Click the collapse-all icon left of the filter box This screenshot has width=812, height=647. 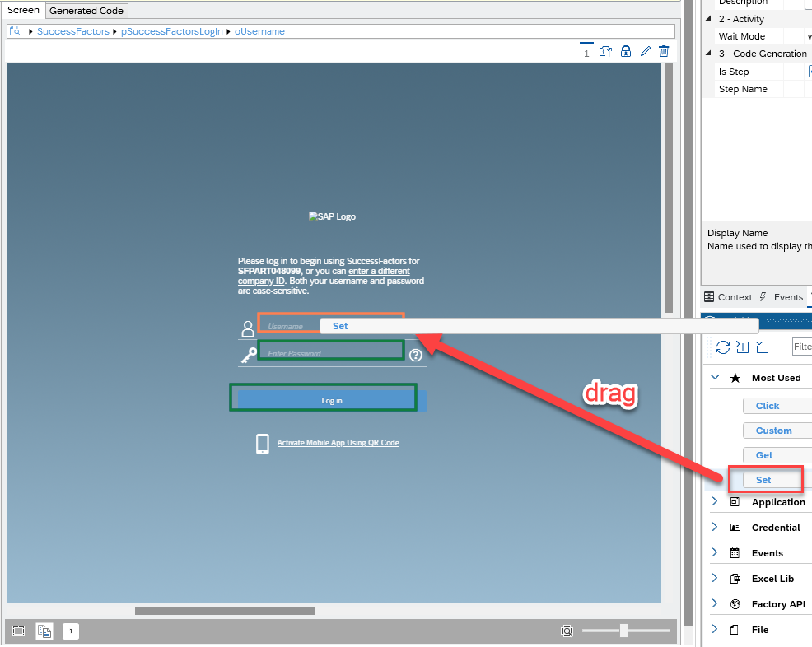tap(763, 347)
